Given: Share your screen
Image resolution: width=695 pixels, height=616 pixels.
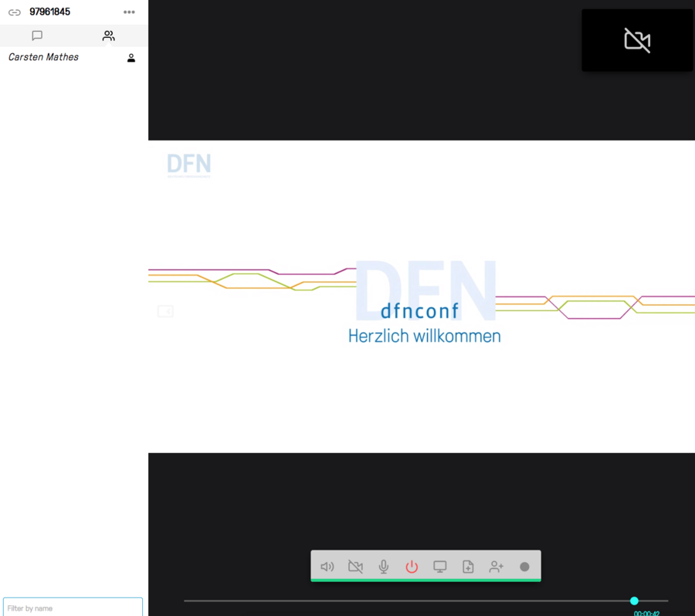Looking at the screenshot, I should [x=439, y=567].
